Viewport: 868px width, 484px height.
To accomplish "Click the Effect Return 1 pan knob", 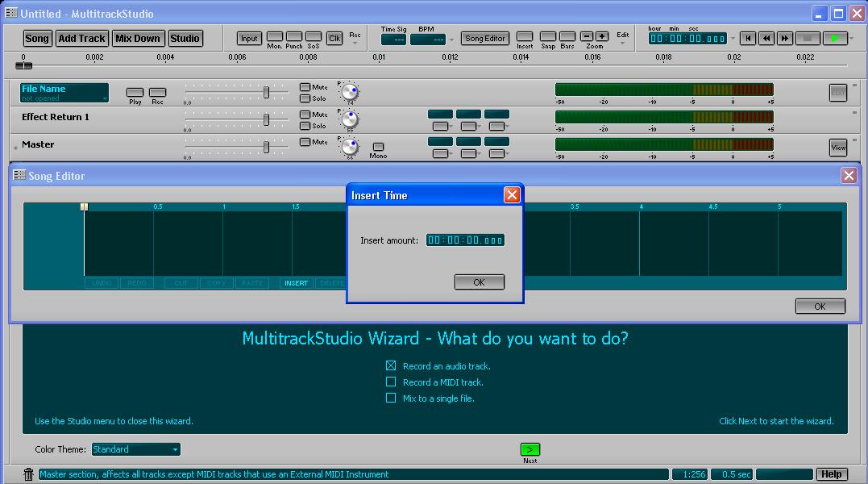I will tap(350, 119).
